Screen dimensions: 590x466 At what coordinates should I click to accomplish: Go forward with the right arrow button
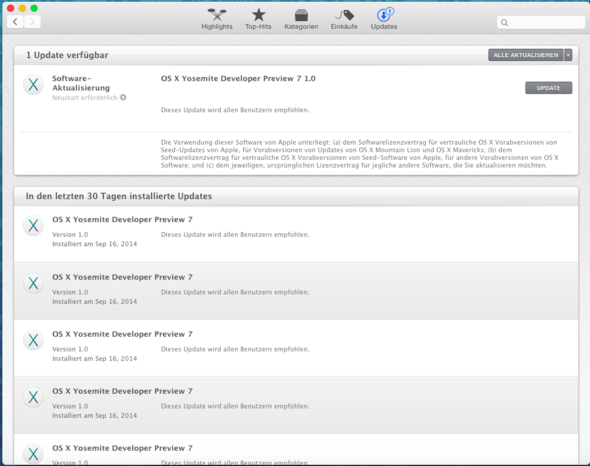click(32, 22)
